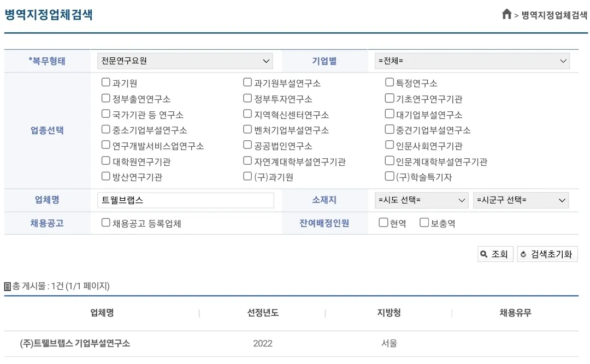Viewport: 590px width, 364px height.
Task: Tick the 대기업부설연구소 checkbox
Action: tap(390, 114)
